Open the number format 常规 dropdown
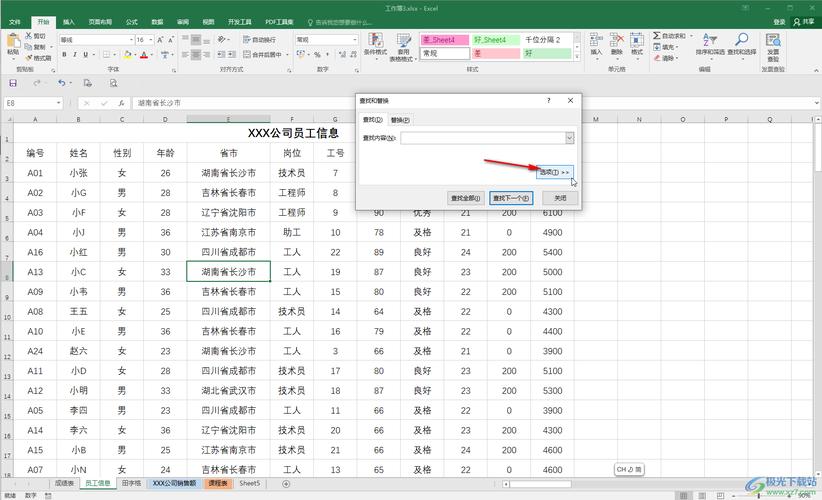 [355, 40]
